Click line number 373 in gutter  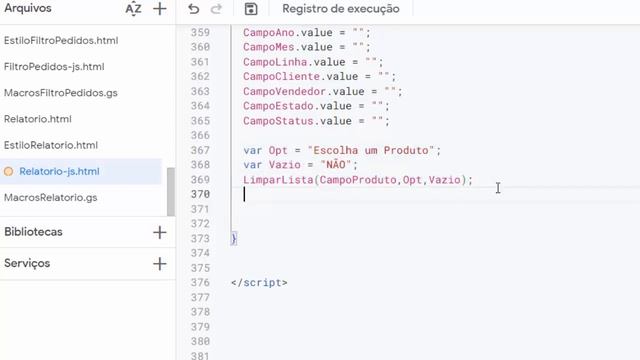pyautogui.click(x=200, y=238)
